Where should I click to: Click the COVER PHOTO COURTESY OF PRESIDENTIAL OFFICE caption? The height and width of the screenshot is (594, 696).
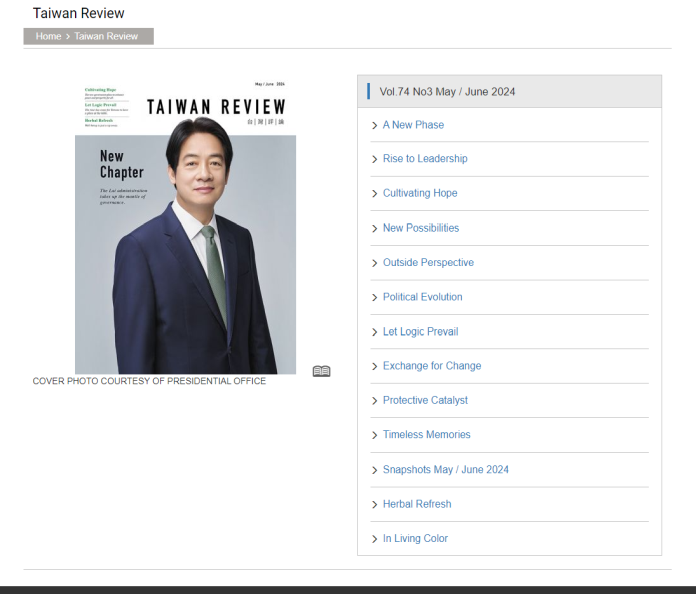click(149, 381)
